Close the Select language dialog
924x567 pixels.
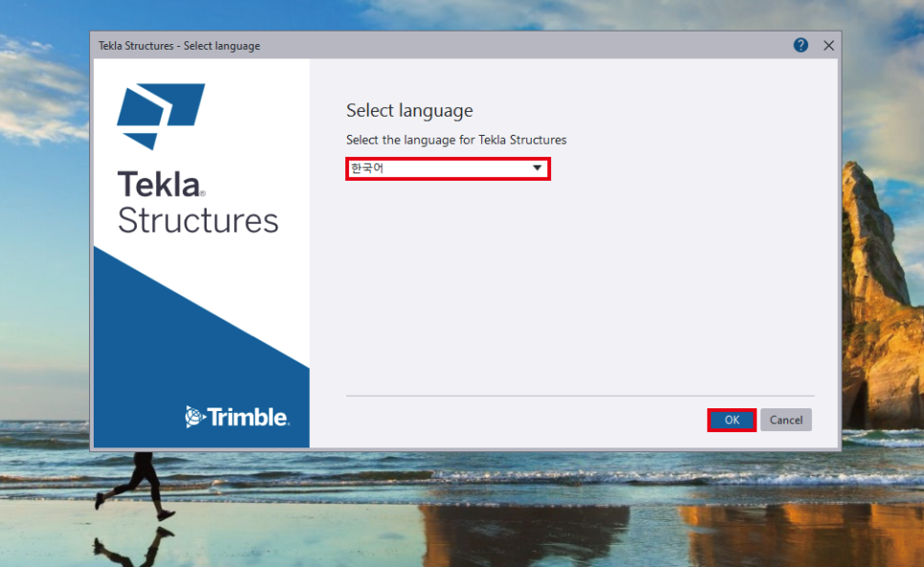coord(828,45)
